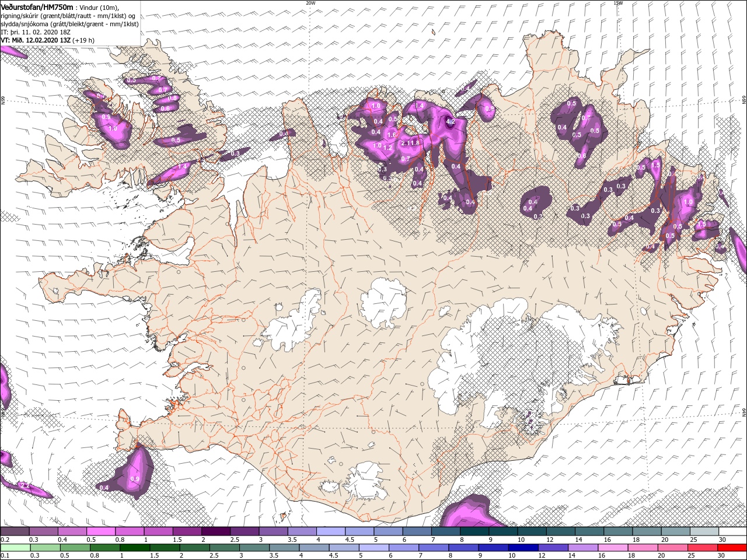This screenshot has height=560, width=747.
Task: Click the '1.2' snowfall value label
Action: (x=388, y=148)
